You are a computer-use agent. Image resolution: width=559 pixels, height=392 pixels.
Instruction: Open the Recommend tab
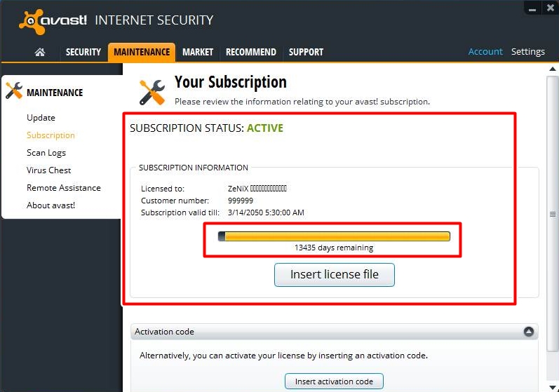point(250,52)
